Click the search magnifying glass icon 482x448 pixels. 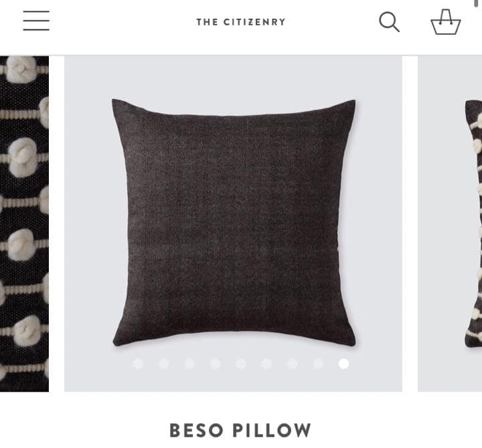(389, 22)
